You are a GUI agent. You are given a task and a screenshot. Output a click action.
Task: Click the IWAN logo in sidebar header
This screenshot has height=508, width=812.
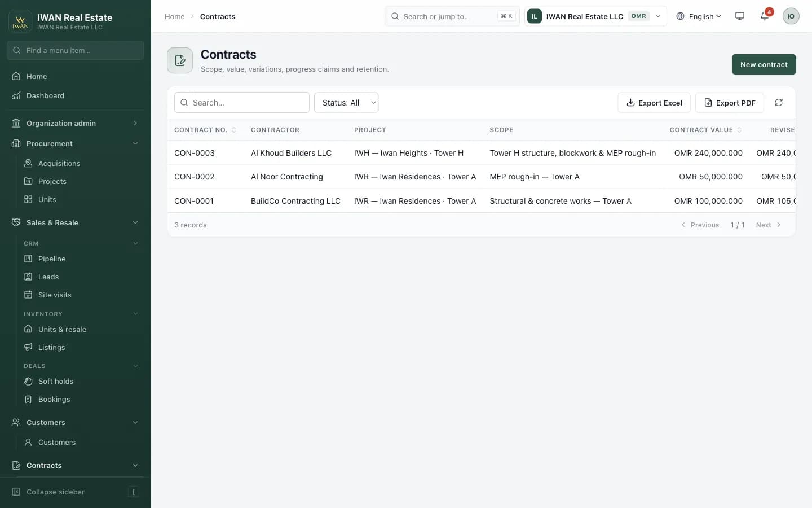[20, 21]
